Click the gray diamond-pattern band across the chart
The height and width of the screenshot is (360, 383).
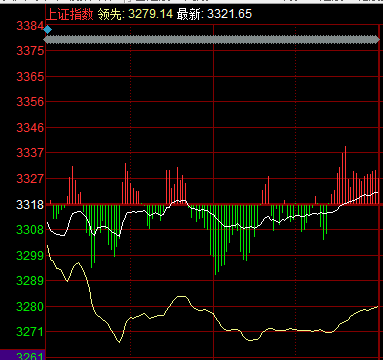tap(212, 40)
